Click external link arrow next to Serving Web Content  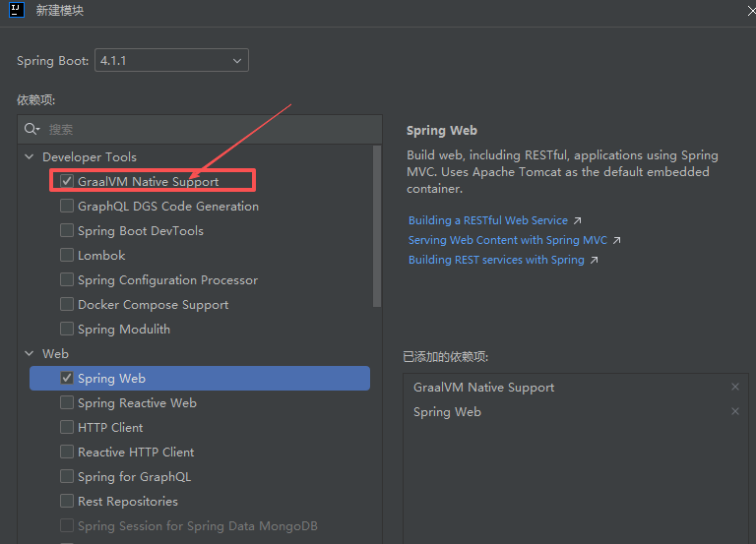tap(616, 240)
